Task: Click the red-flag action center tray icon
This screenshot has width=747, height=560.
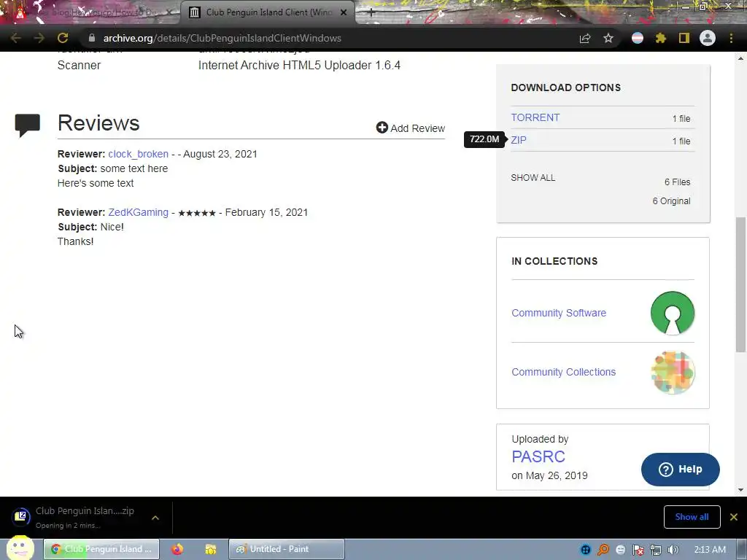Action: [638, 550]
